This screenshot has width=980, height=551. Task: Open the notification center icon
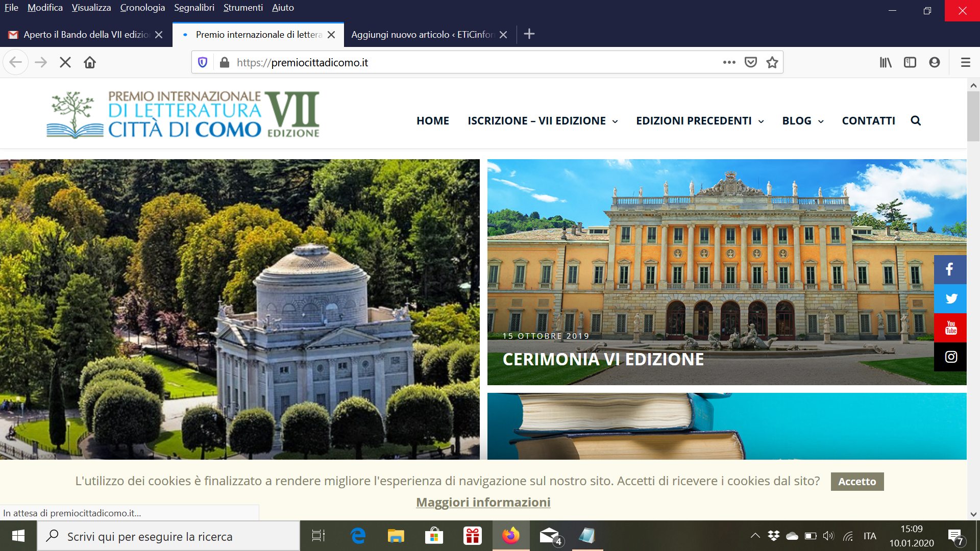(956, 536)
